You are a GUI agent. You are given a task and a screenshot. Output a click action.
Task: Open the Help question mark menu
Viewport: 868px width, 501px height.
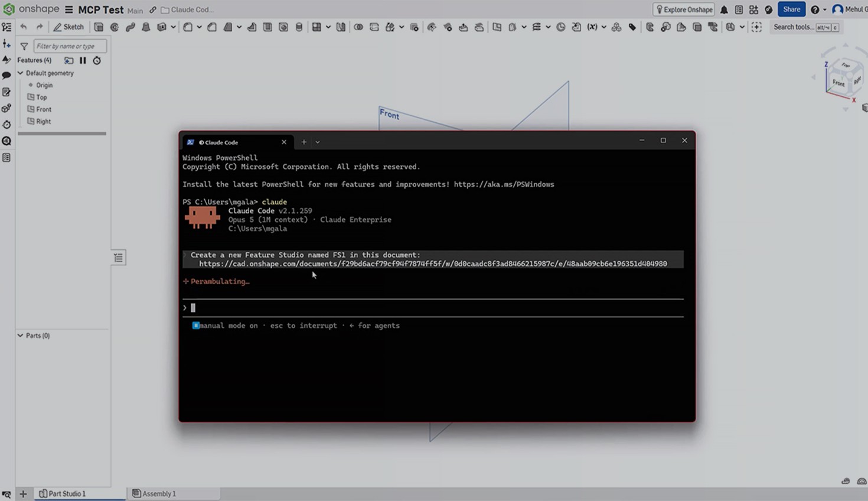click(x=815, y=9)
